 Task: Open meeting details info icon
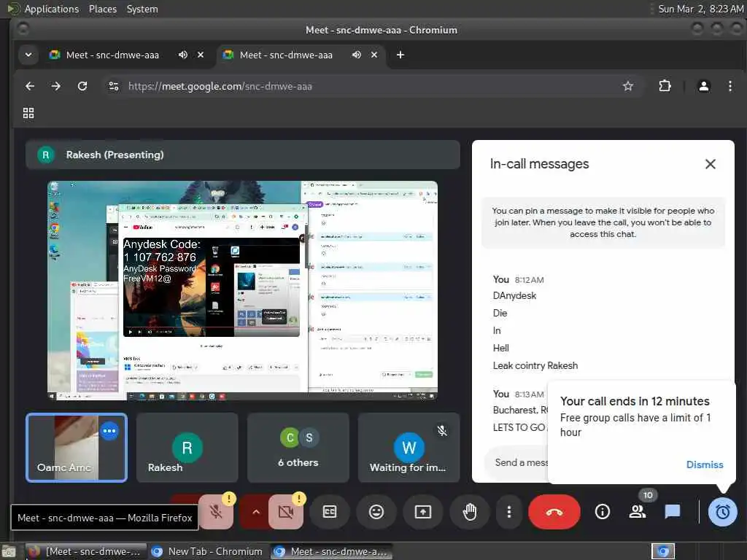point(602,512)
